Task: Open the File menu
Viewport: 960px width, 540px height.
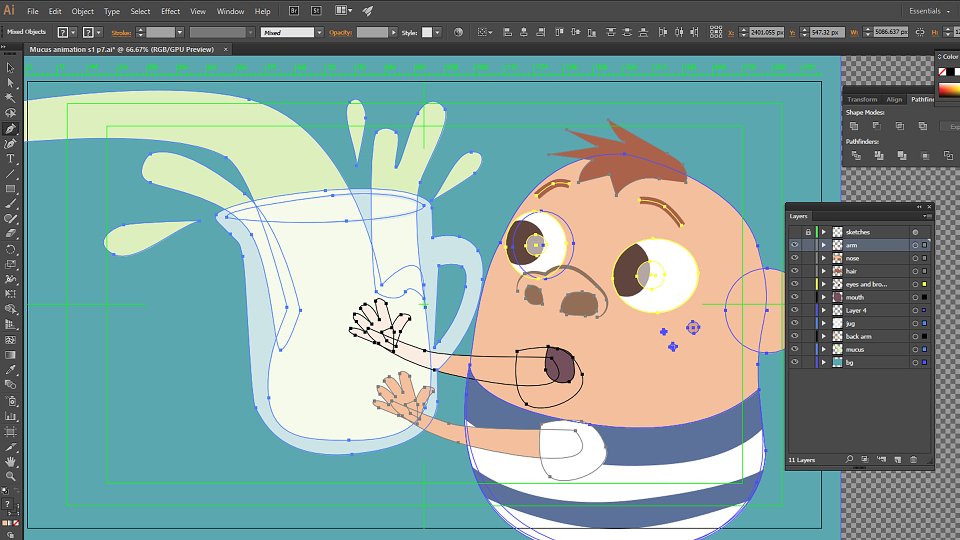Action: [32, 11]
